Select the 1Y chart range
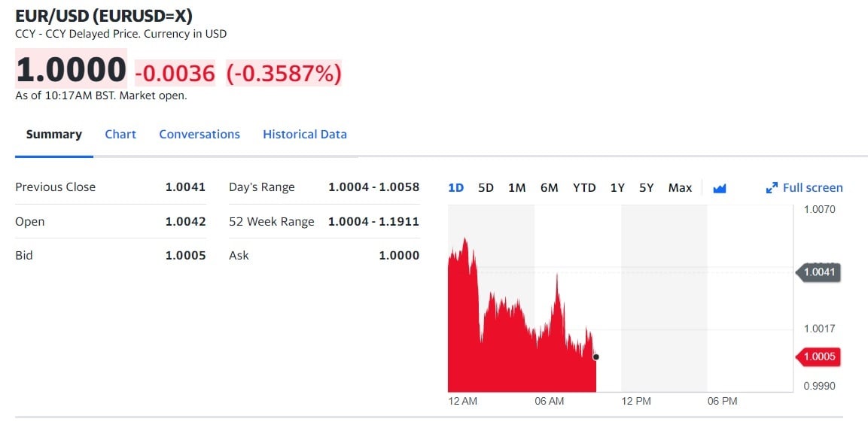 617,188
